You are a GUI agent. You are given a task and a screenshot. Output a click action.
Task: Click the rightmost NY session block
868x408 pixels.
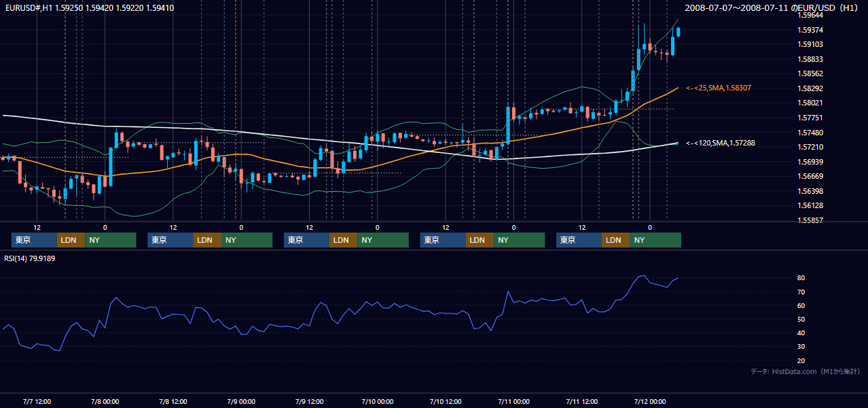pyautogui.click(x=655, y=240)
